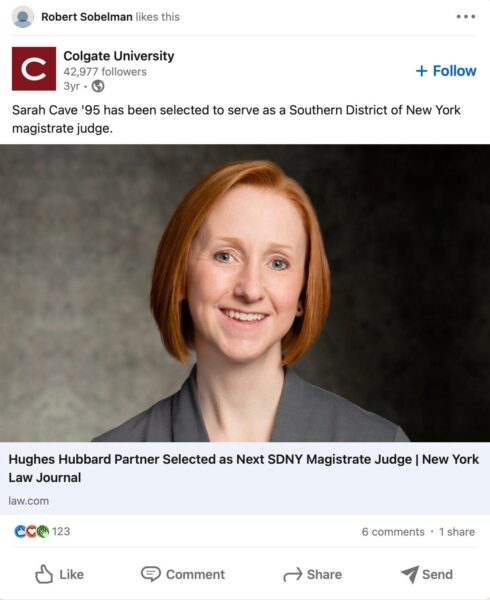Click the Comment speech bubble icon
Image resolution: width=490 pixels, height=600 pixels.
click(x=150, y=574)
